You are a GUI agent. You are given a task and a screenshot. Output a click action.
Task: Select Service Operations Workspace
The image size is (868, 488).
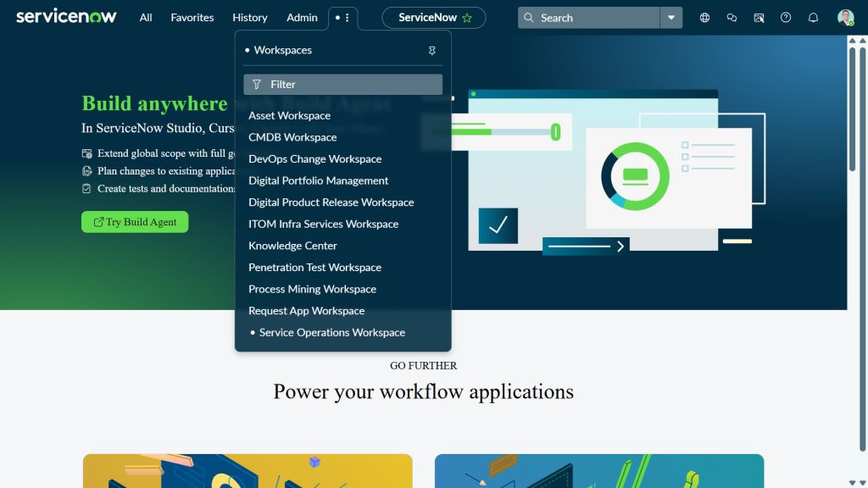(x=332, y=332)
